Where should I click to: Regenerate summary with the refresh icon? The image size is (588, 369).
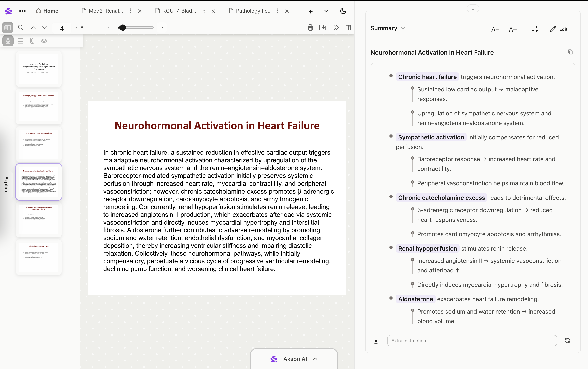[x=568, y=340]
